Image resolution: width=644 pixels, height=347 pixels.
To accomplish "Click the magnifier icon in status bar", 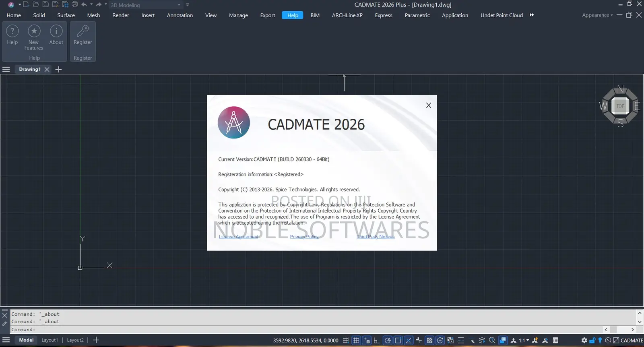I will click(492, 340).
